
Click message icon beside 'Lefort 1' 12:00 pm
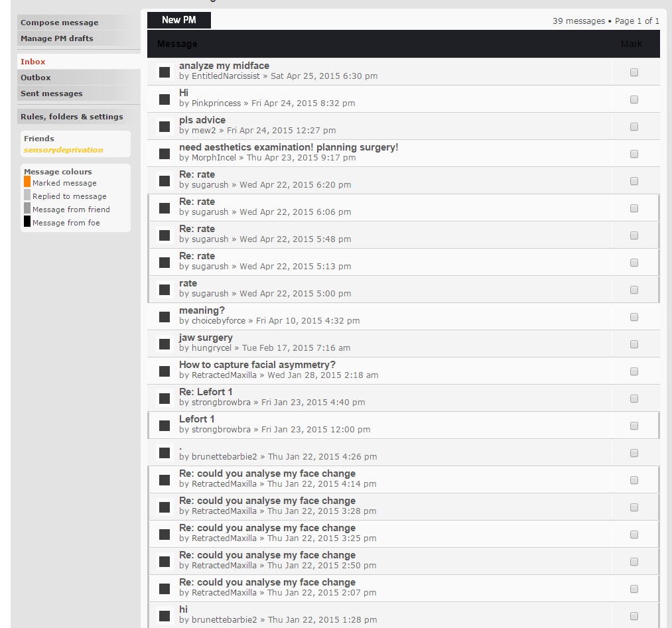pyautogui.click(x=165, y=426)
